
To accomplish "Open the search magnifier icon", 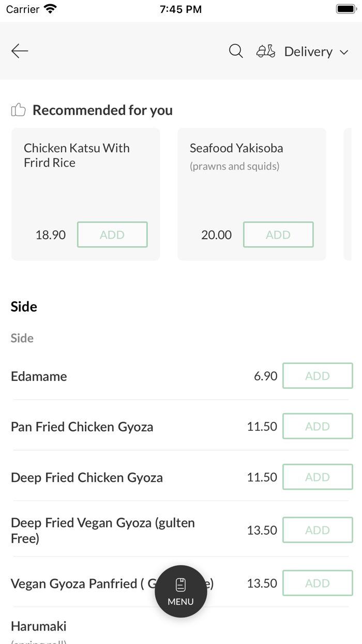I will (236, 51).
